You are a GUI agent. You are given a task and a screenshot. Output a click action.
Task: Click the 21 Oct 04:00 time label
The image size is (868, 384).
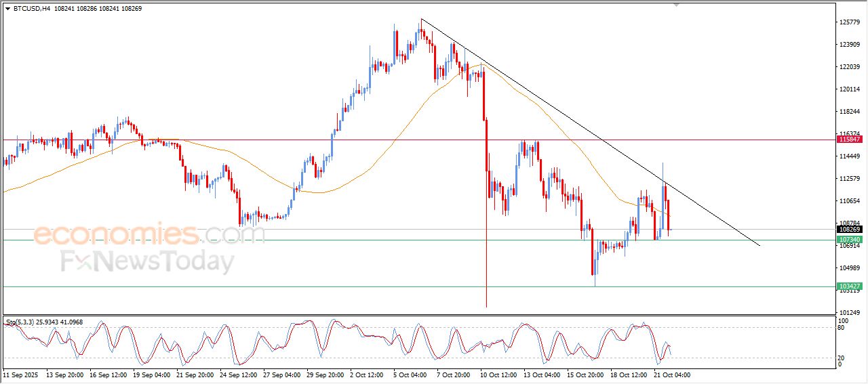point(672,375)
